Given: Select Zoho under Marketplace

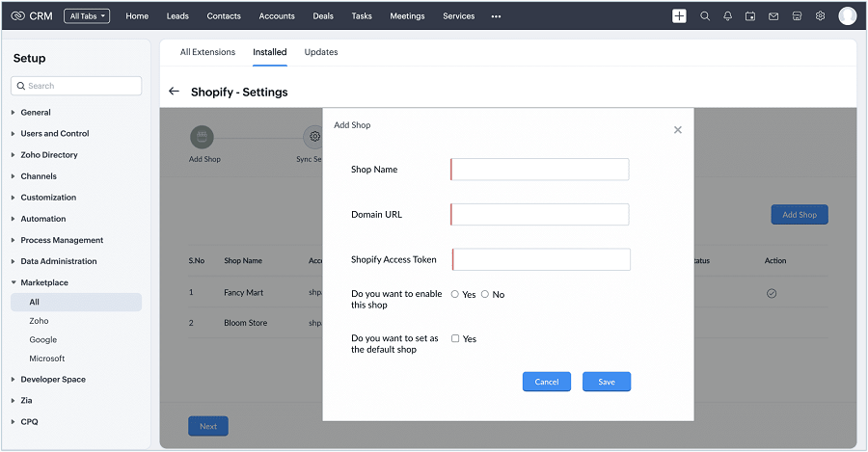Looking at the screenshot, I should [39, 321].
